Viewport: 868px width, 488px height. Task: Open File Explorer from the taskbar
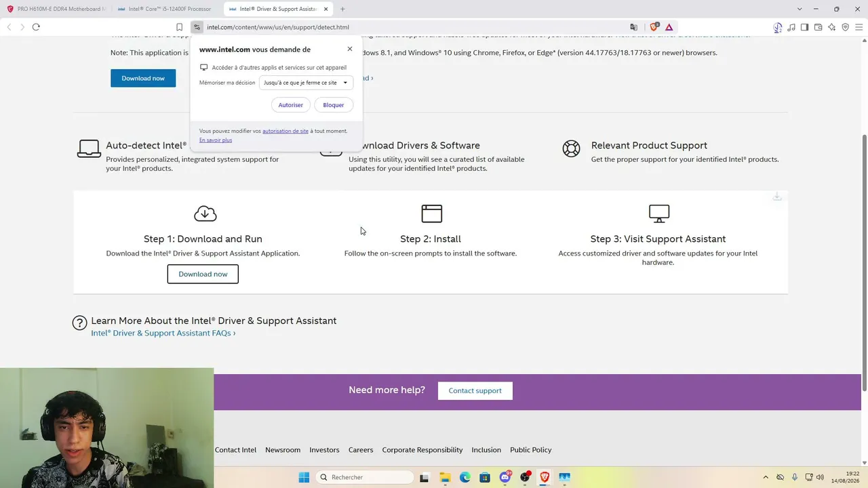445,477
